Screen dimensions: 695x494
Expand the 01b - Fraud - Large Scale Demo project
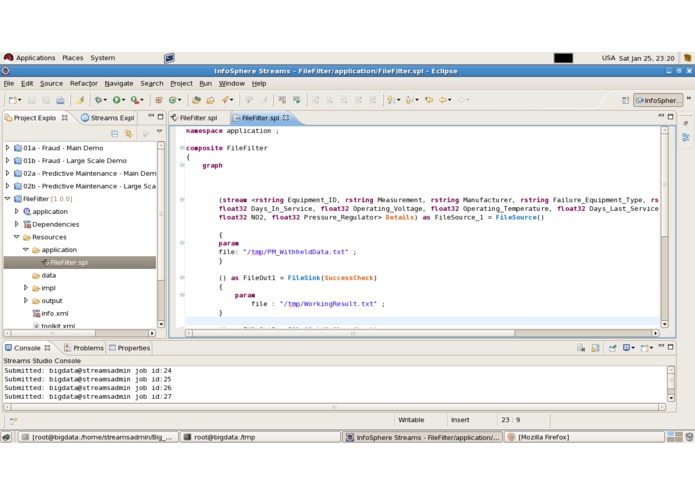click(x=8, y=160)
